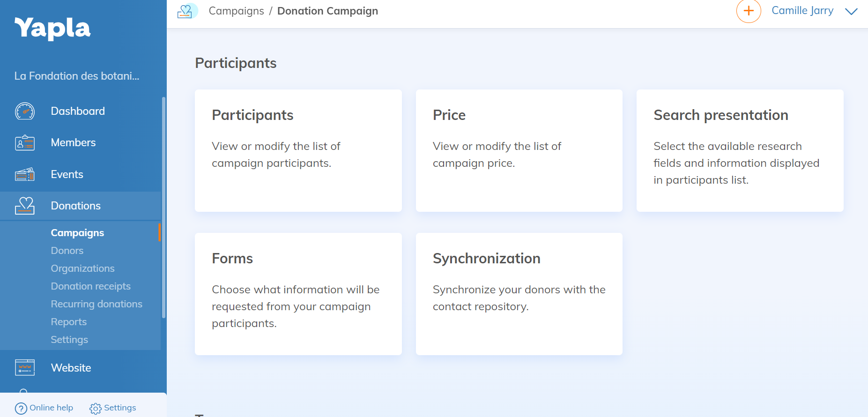Viewport: 868px width, 417px height.
Task: Click the Events ticket icon
Action: coord(25,174)
